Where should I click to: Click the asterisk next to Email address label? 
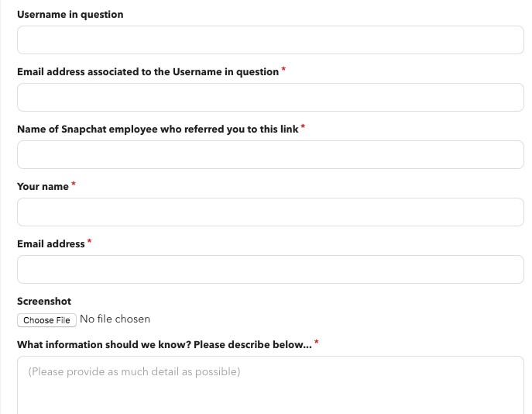(89, 242)
